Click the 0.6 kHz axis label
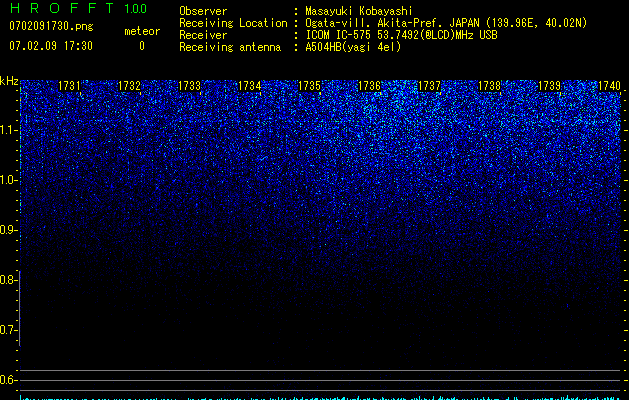The height and width of the screenshot is (400, 629). coord(8,380)
